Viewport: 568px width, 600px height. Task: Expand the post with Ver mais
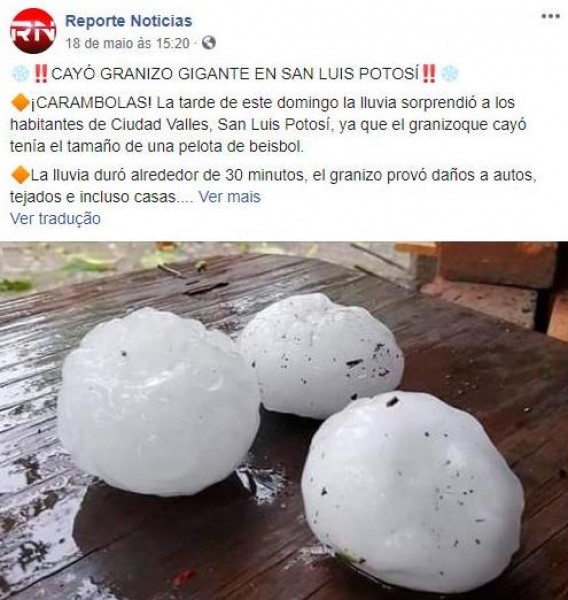tap(230, 197)
